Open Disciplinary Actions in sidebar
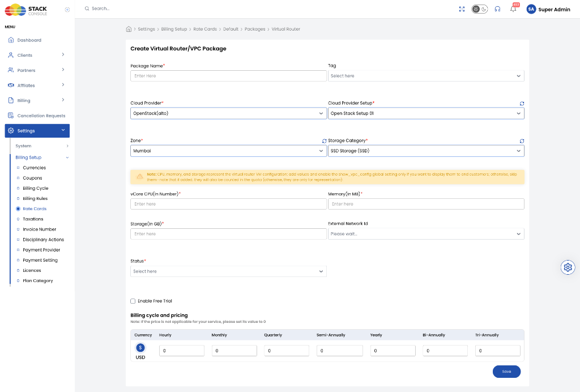The image size is (580, 392). [x=43, y=240]
